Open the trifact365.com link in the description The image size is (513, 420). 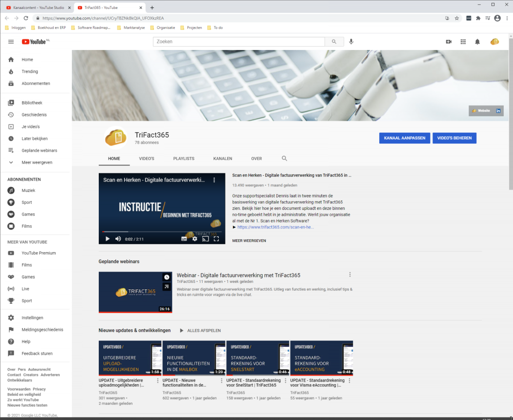coord(275,227)
